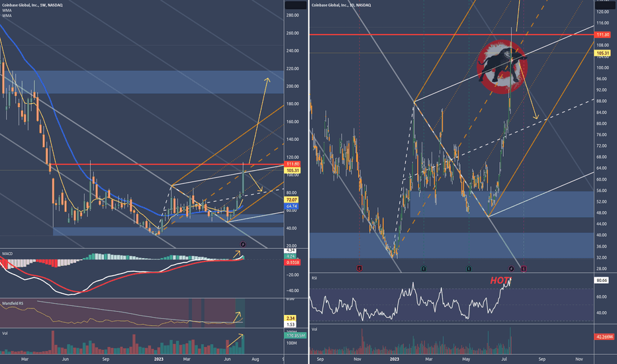This screenshot has width=617, height=364.
Task: Click the Vol label on the daily chart
Action: click(x=314, y=330)
